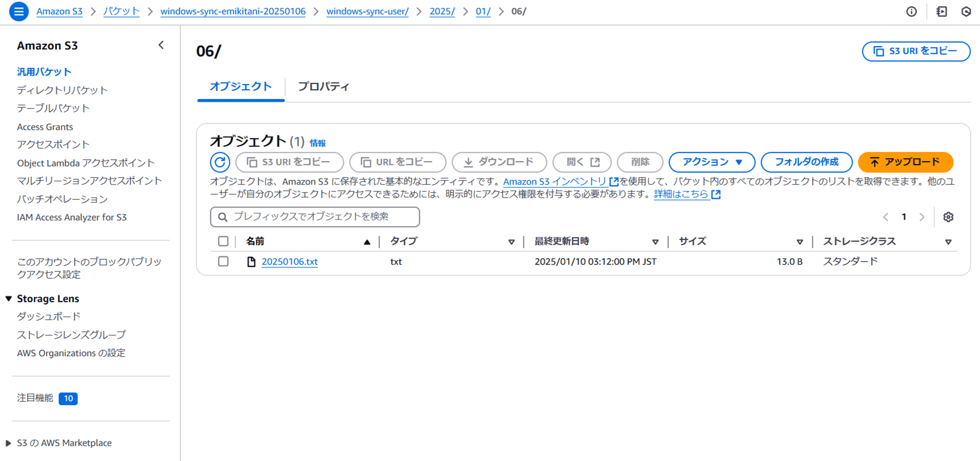
Task: Click the file icon beside 20250106.txt
Action: point(251,262)
